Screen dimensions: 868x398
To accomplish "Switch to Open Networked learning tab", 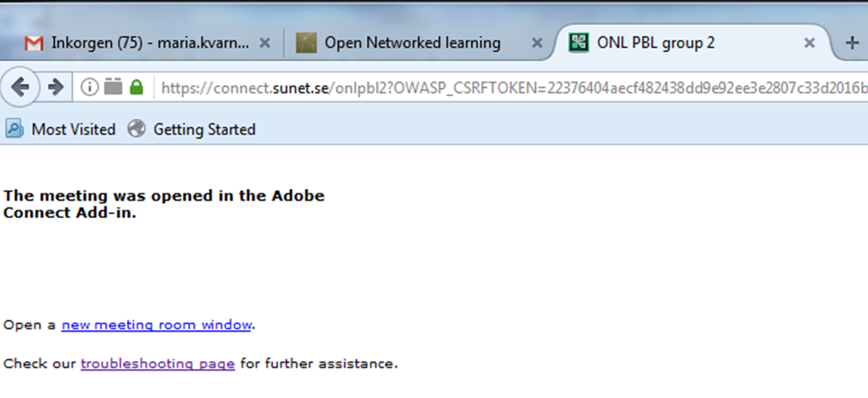I will tap(412, 43).
